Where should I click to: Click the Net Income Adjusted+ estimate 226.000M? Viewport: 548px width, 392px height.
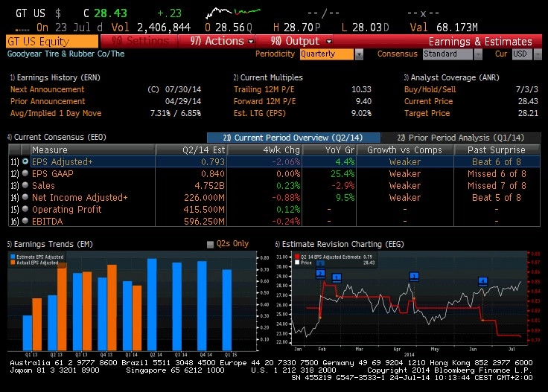[204, 197]
